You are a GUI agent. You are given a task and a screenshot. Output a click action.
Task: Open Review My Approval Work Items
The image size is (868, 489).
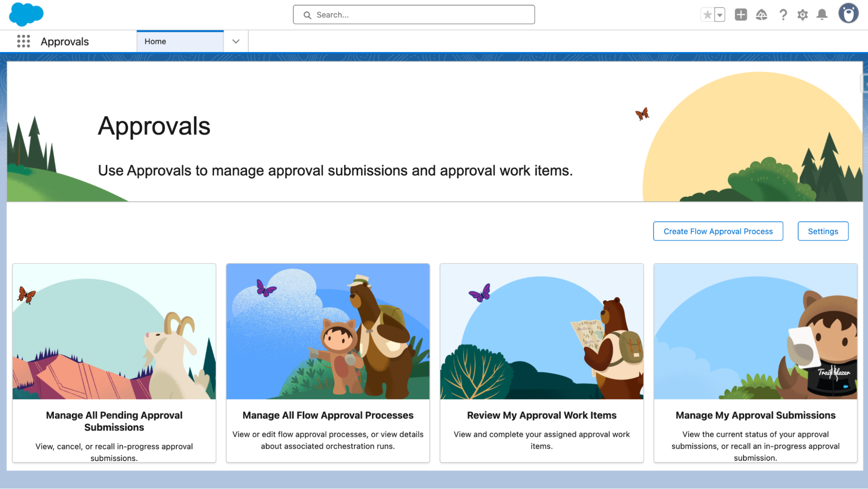click(x=541, y=415)
